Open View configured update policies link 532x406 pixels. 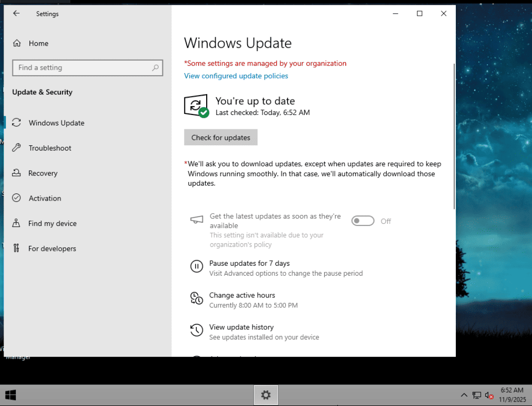236,76
